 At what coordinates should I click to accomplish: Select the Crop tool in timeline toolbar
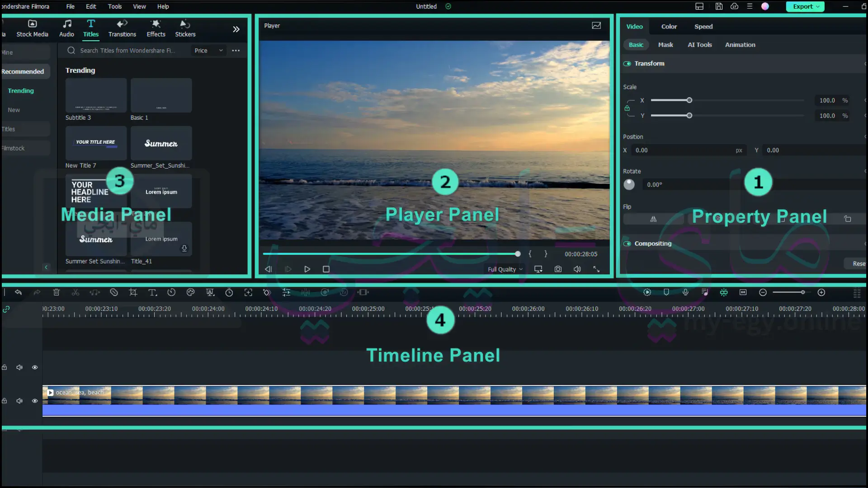coord(133,292)
